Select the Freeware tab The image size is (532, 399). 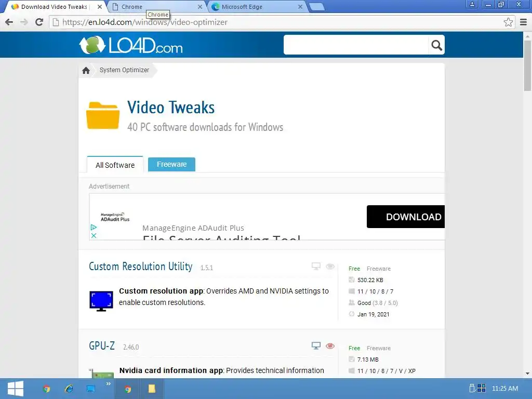tap(171, 164)
